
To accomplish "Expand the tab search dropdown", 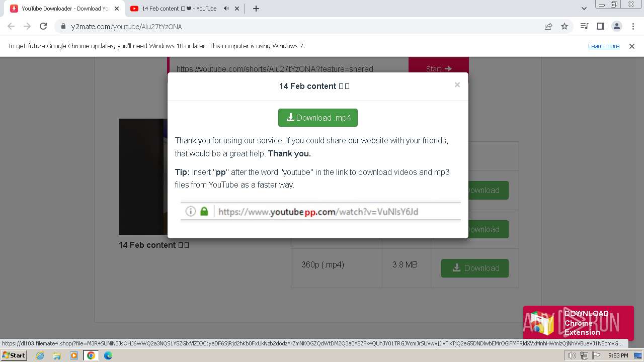I will pos(584,9).
